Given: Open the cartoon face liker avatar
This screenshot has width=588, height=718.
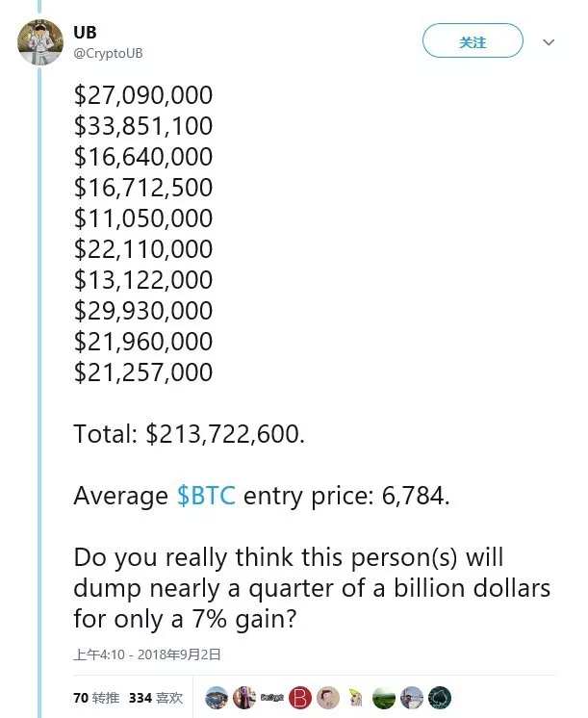Looking at the screenshot, I should 328,698.
